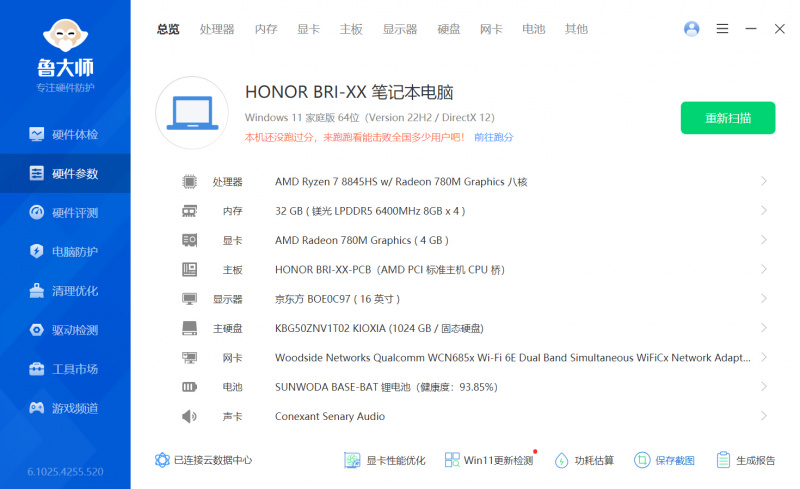Image resolution: width=800 pixels, height=489 pixels.
Task: Switch to the 总览 tab
Action: click(168, 29)
